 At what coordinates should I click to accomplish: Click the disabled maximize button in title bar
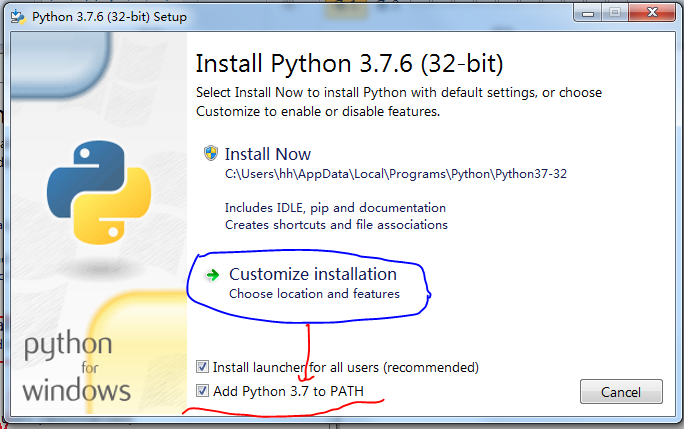coord(615,13)
